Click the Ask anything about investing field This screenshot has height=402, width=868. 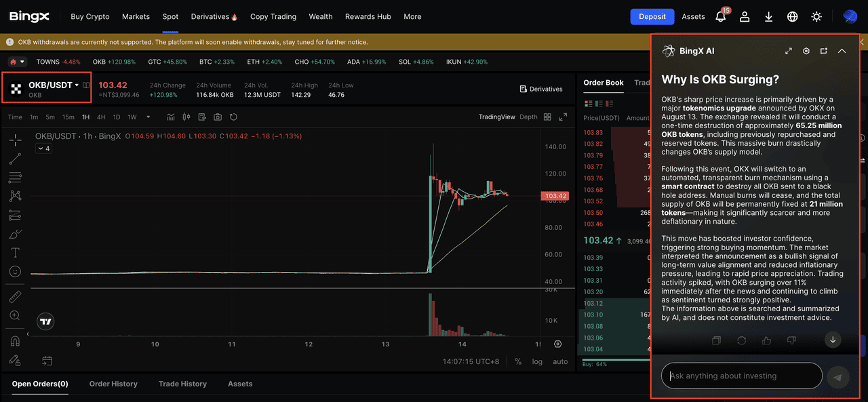coord(742,376)
